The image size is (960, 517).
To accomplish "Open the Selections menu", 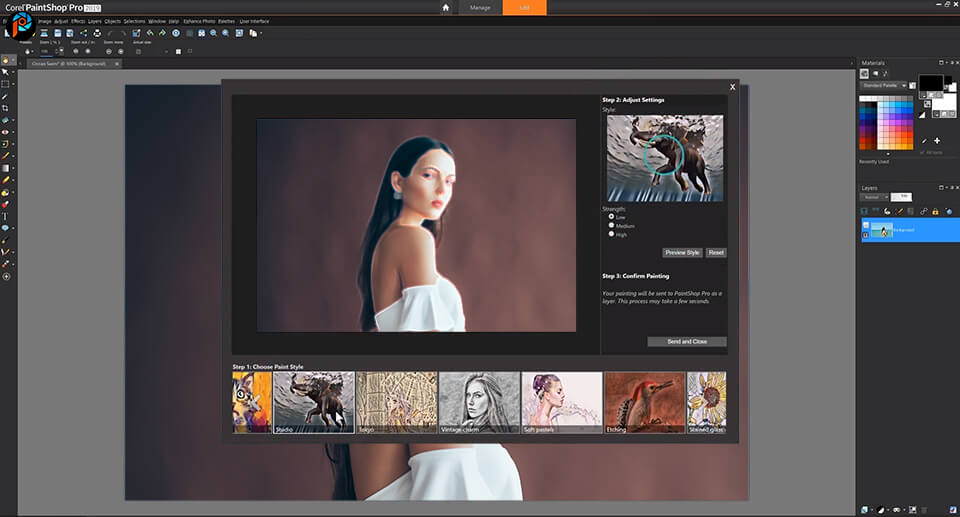I will pyautogui.click(x=134, y=21).
